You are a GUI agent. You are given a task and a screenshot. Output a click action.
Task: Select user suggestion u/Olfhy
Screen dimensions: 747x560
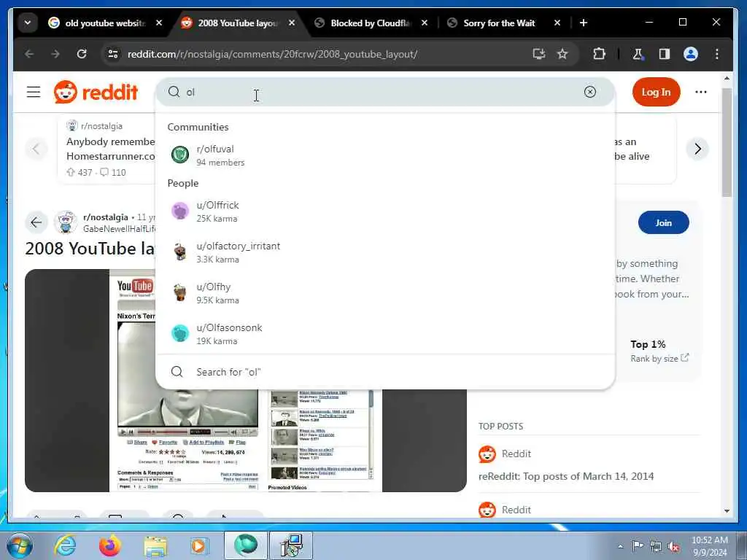pos(385,293)
